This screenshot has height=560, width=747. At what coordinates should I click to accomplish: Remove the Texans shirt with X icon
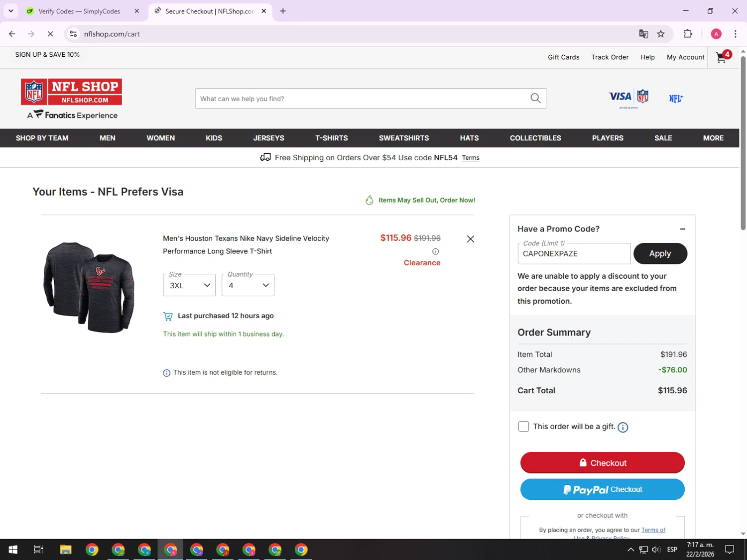470,239
